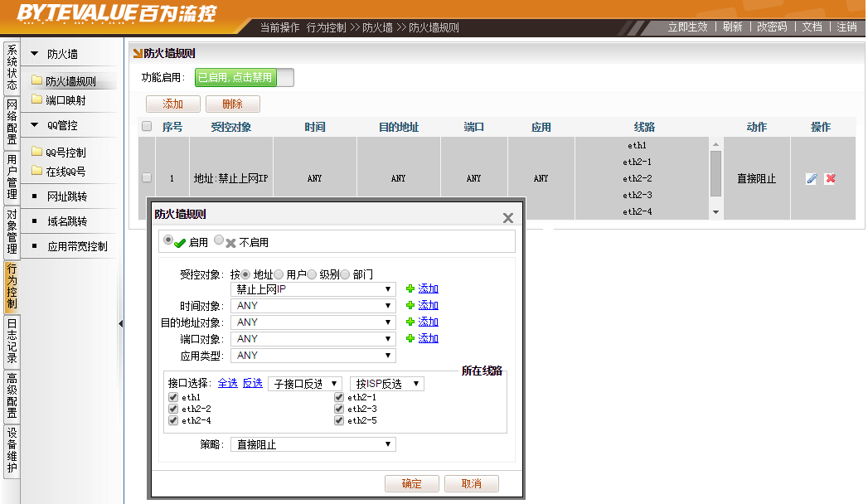Uncheck the eth2-3 interface checkbox

tap(339, 409)
